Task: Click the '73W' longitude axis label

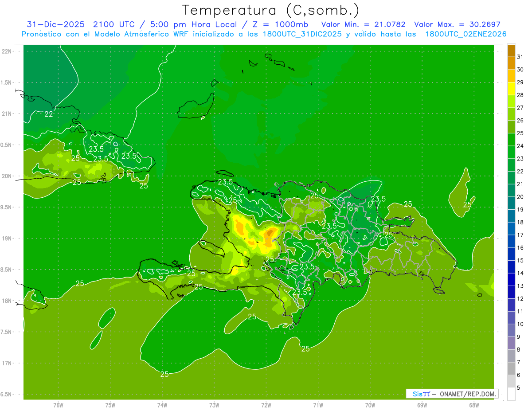Action: [214, 405]
